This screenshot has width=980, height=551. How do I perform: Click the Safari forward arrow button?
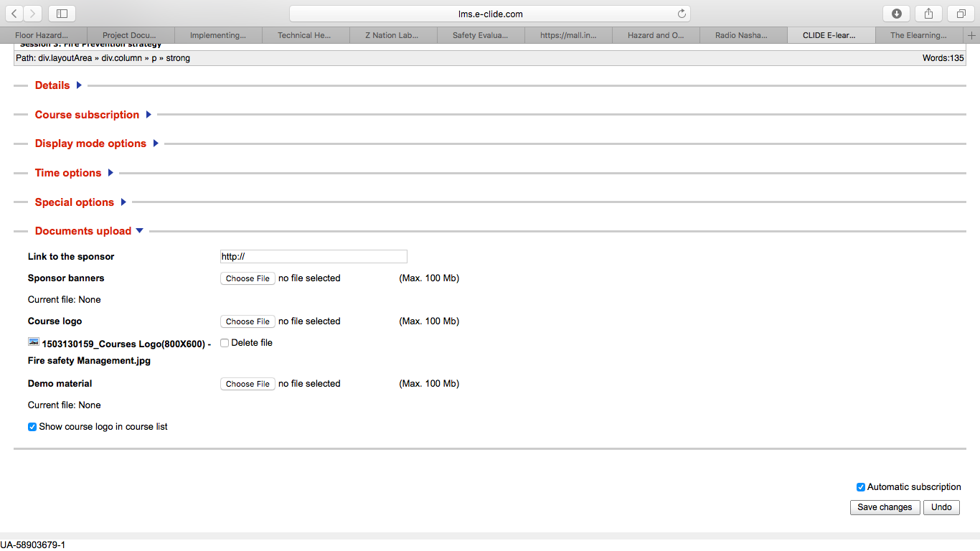point(33,14)
